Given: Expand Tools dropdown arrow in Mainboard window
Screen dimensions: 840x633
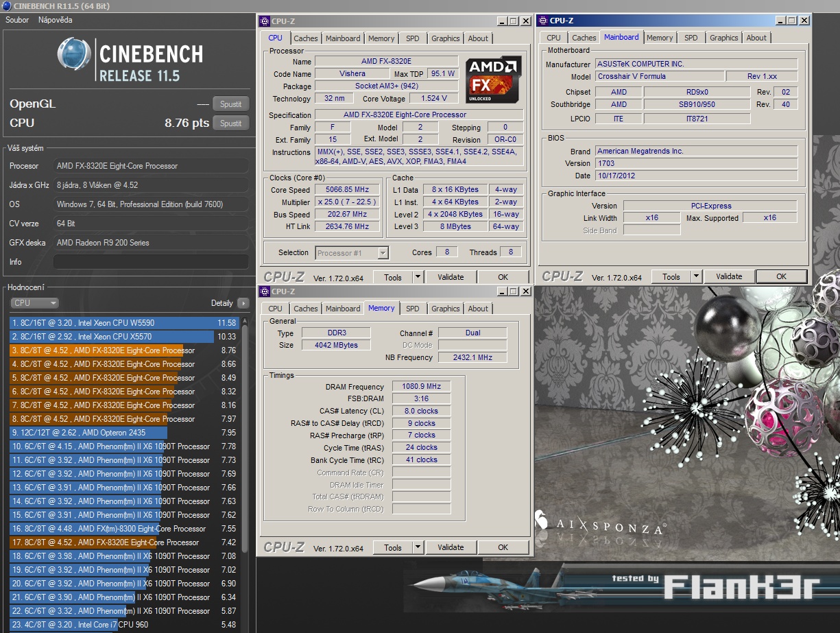Looking at the screenshot, I should [696, 276].
